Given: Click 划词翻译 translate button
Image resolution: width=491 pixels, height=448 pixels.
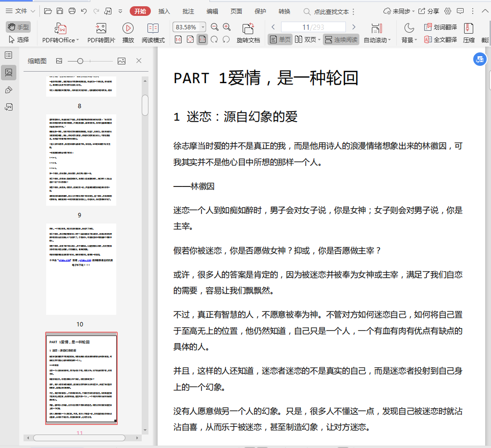Looking at the screenshot, I should point(440,27).
